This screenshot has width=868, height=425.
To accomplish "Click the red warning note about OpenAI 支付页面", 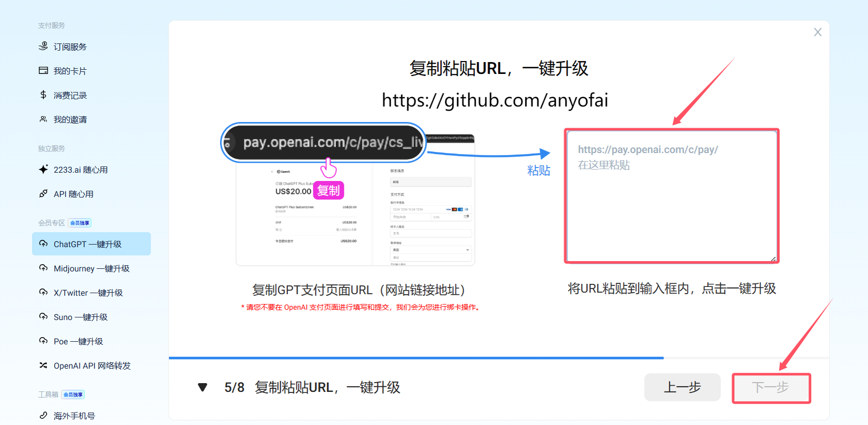I will 361,307.
